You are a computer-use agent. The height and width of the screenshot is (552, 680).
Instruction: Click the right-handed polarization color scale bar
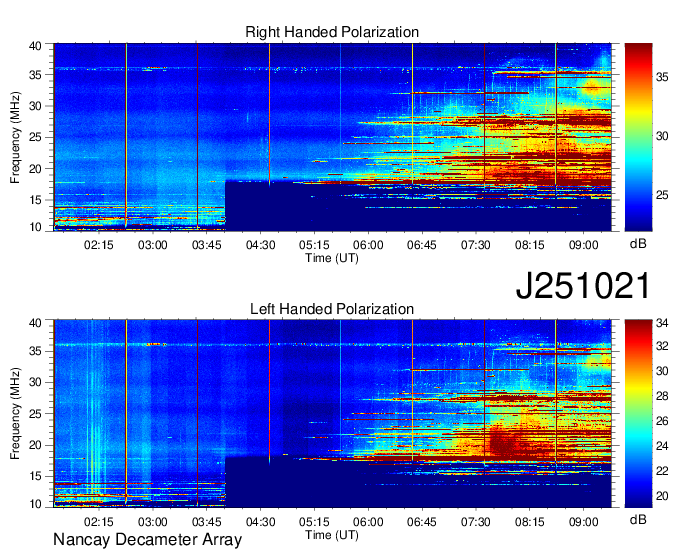pos(638,136)
